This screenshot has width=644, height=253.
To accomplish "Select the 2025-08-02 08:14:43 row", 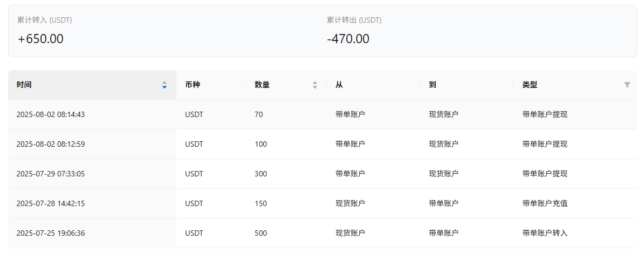I will (x=323, y=114).
